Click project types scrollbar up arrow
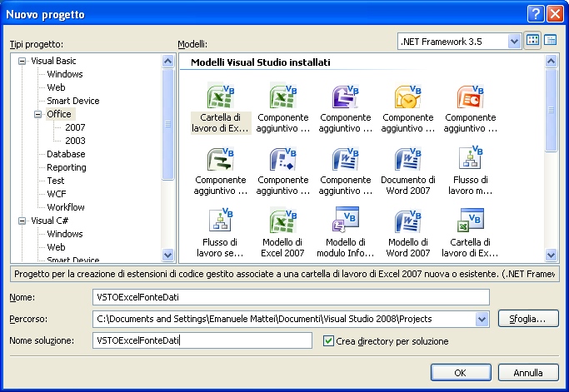 167,61
